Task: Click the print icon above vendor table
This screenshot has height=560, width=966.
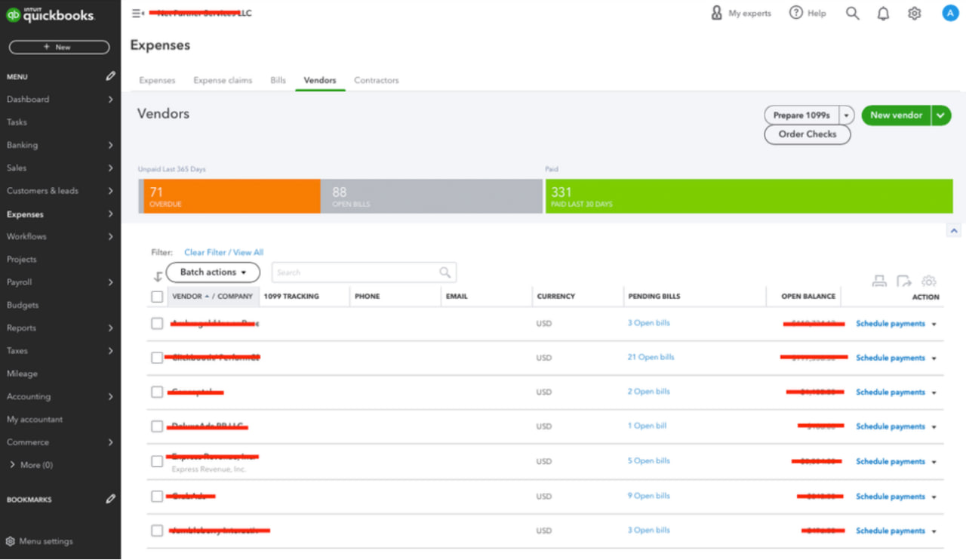Action: point(879,282)
